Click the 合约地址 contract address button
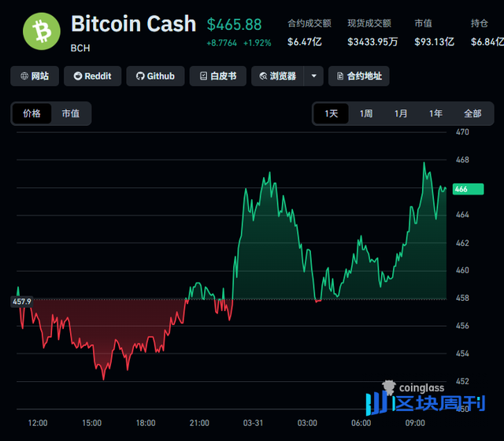 click(x=359, y=76)
